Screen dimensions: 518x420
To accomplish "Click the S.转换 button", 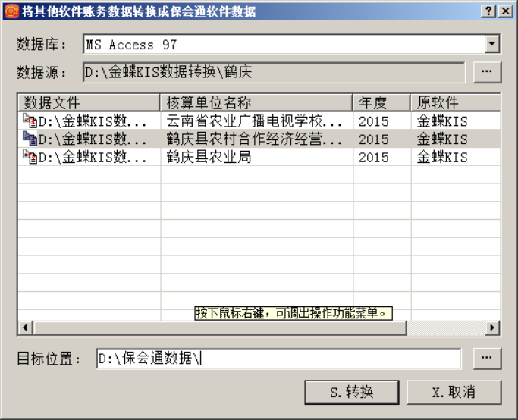I will click(351, 392).
